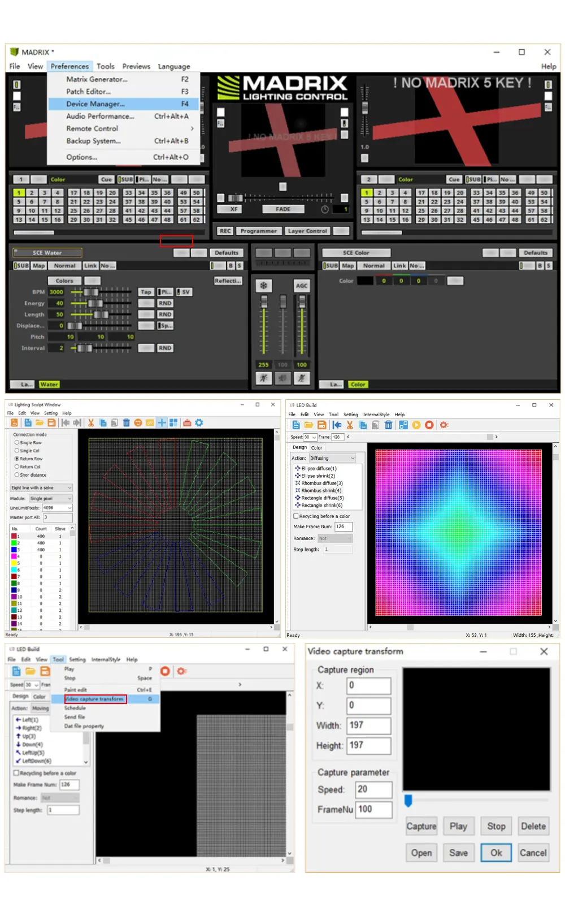Open the Module Single pixel dropdown

coord(51,498)
